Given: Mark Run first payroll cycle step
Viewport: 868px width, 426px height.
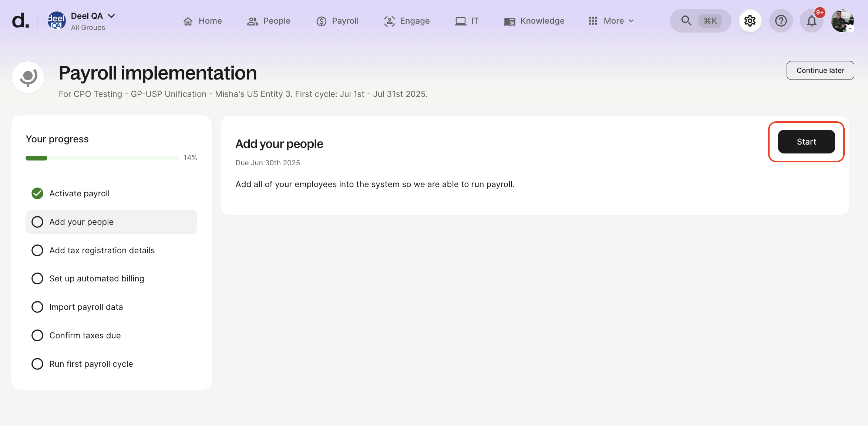Looking at the screenshot, I should (37, 364).
